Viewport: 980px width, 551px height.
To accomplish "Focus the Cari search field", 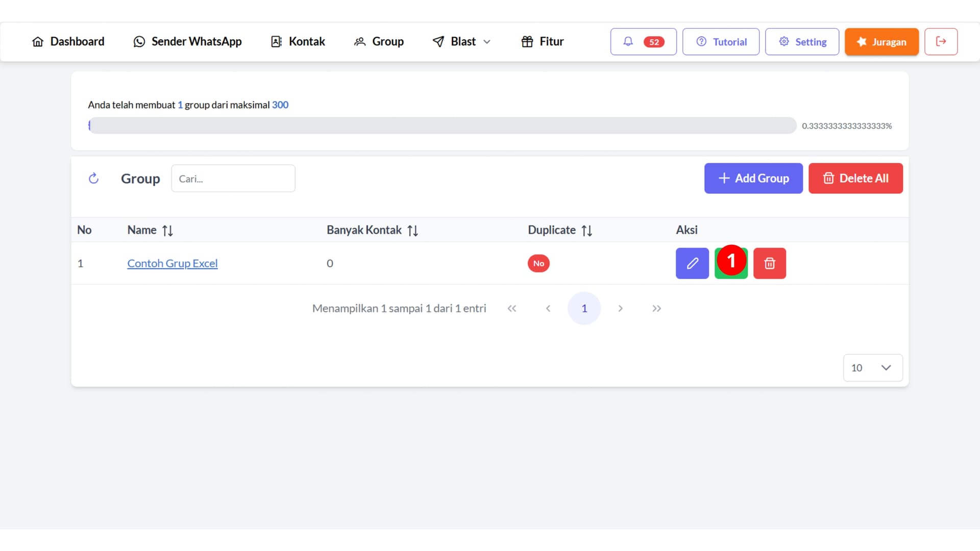I will click(233, 179).
